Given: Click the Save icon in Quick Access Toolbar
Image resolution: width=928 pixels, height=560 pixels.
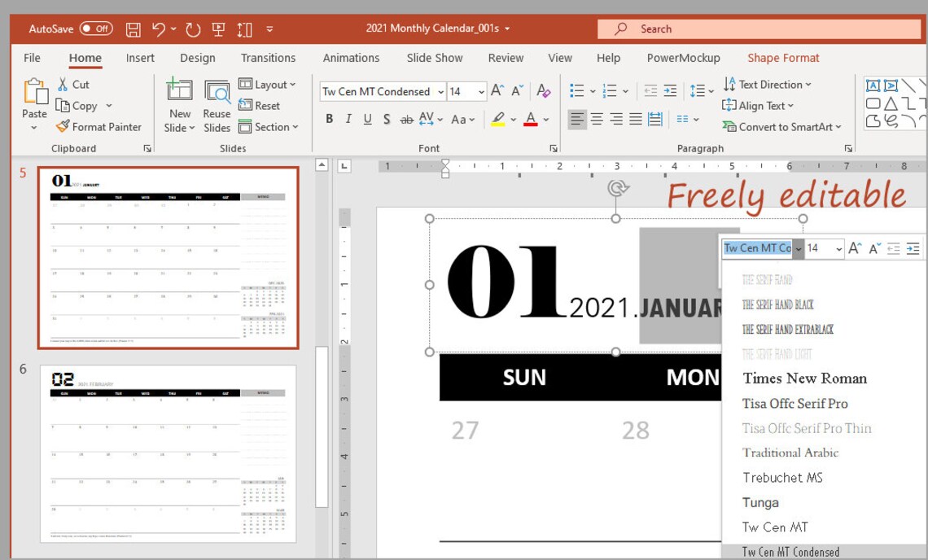Looking at the screenshot, I should [132, 28].
